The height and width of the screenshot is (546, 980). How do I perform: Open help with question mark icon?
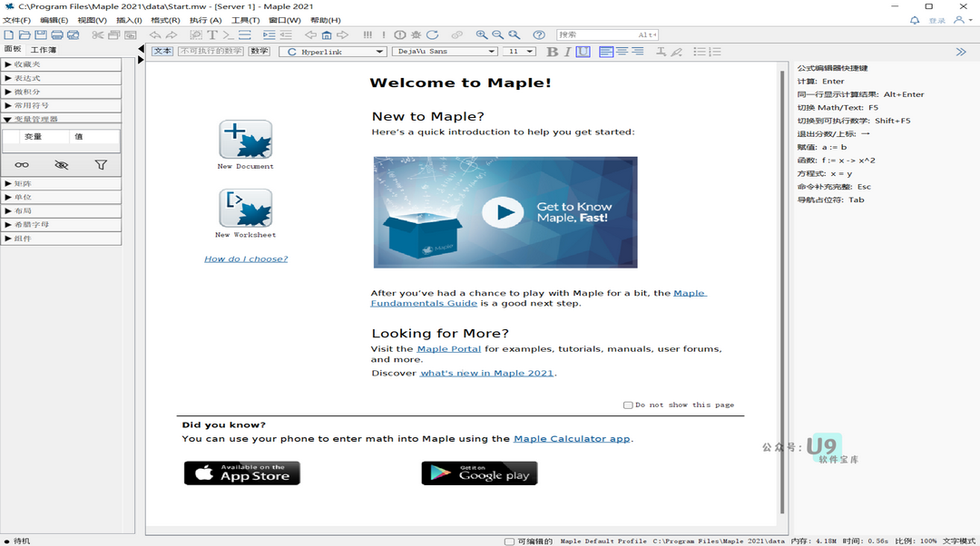pos(539,35)
